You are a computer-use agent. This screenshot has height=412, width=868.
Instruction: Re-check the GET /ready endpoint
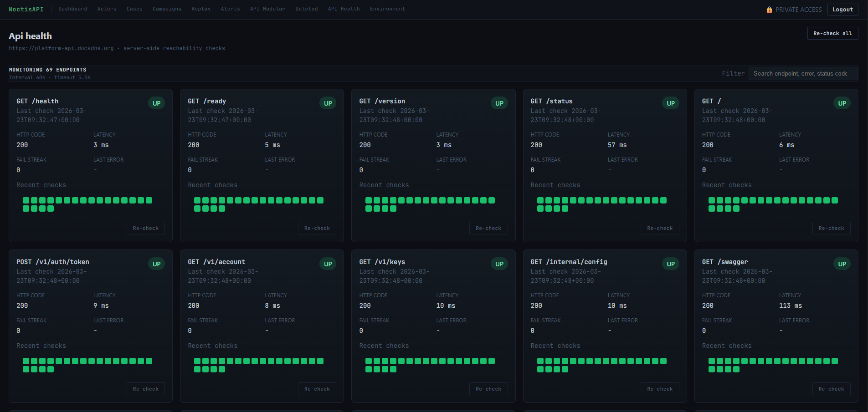click(317, 228)
